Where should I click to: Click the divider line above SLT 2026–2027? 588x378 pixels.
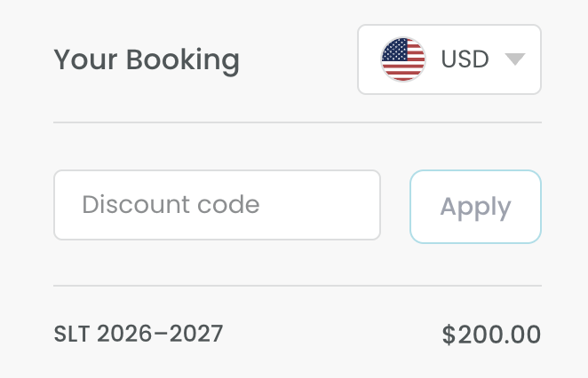tap(298, 286)
